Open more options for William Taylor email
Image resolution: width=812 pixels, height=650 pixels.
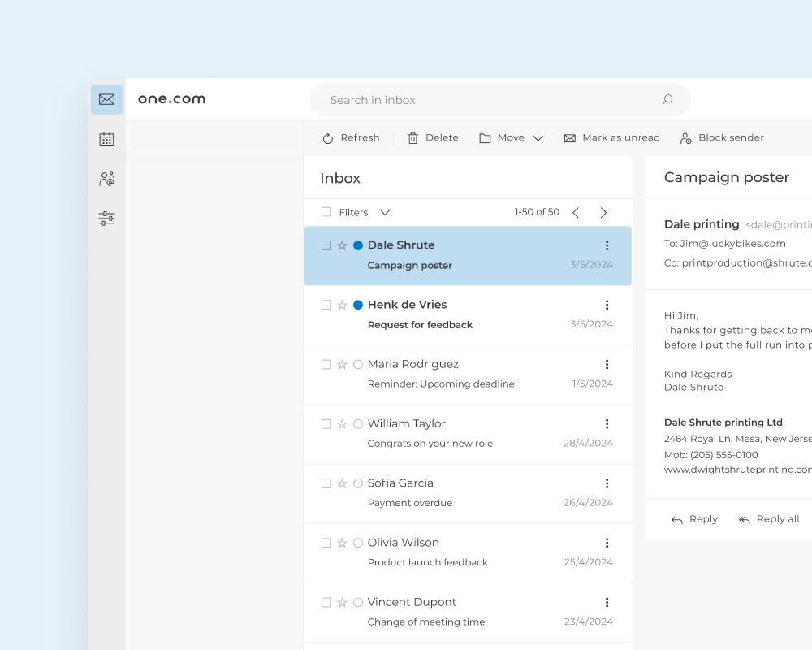point(607,424)
